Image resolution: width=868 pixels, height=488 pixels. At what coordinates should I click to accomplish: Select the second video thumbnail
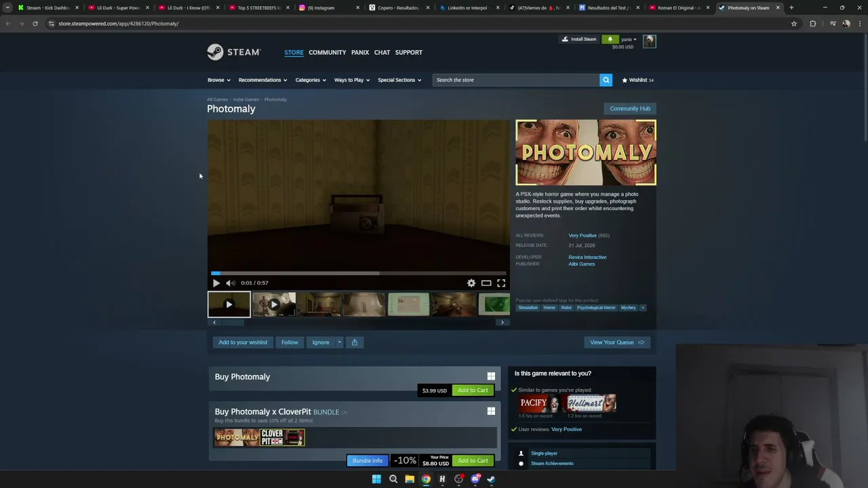[x=274, y=304]
